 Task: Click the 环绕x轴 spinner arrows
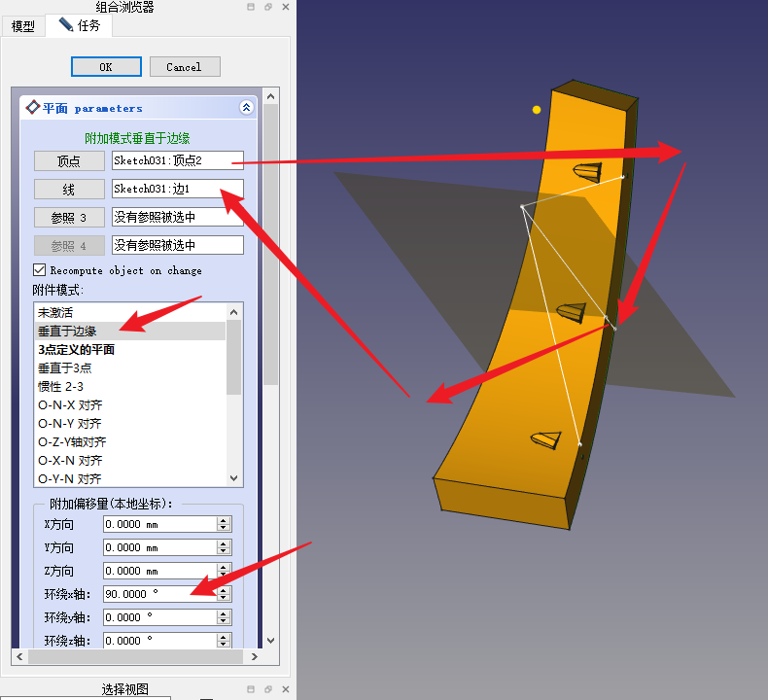[x=224, y=594]
